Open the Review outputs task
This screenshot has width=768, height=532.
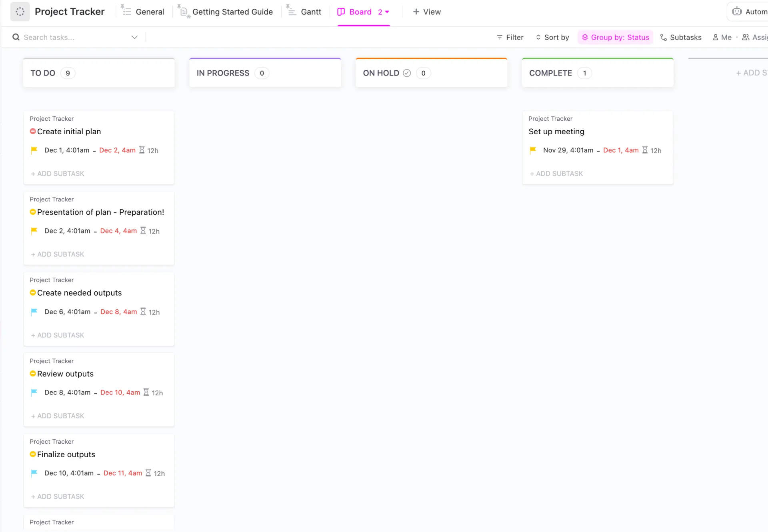65,374
